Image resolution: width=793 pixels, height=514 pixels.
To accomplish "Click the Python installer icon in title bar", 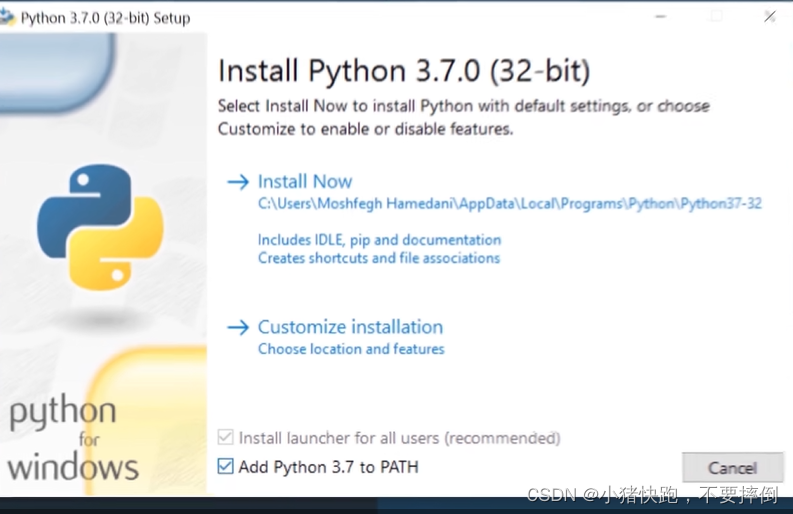I will (7, 17).
